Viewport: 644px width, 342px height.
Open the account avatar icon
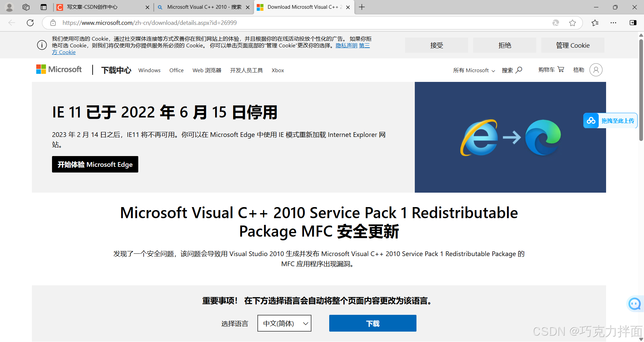point(596,70)
